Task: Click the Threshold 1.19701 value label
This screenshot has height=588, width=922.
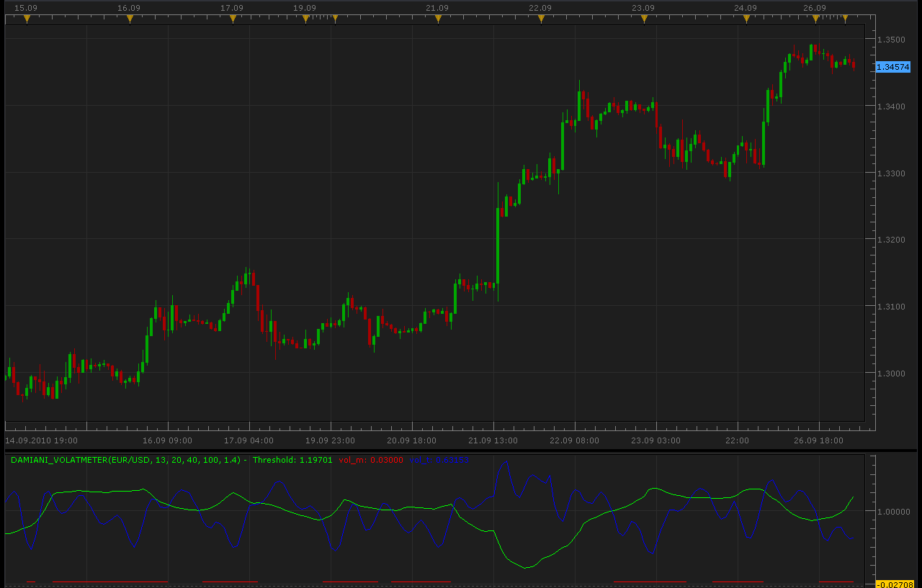Action: pyautogui.click(x=292, y=460)
